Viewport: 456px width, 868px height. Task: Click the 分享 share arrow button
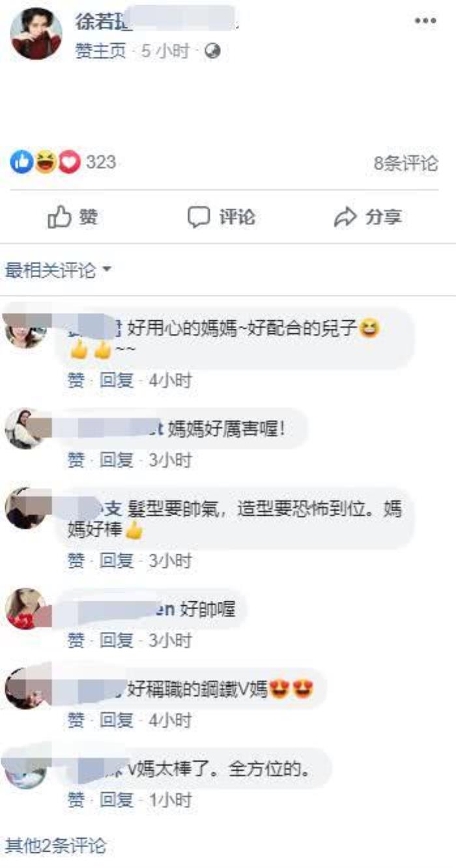coord(368,217)
